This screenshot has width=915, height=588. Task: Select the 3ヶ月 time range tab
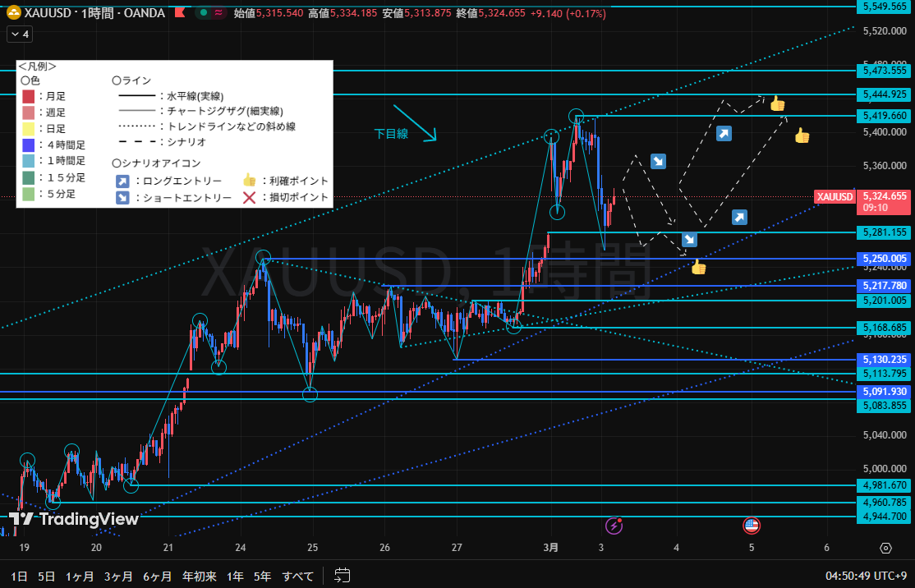click(118, 576)
